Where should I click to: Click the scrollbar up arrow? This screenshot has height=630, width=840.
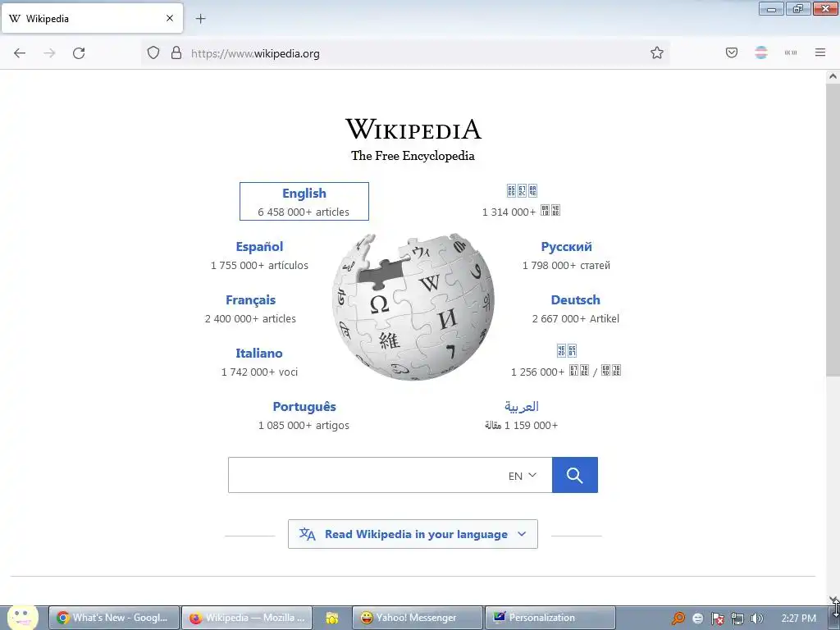[x=833, y=76]
